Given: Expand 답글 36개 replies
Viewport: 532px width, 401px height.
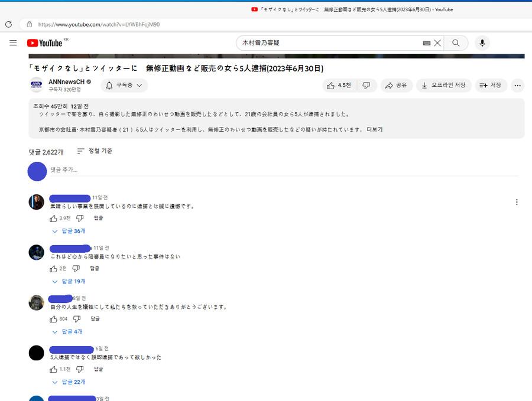Looking at the screenshot, I should point(69,231).
